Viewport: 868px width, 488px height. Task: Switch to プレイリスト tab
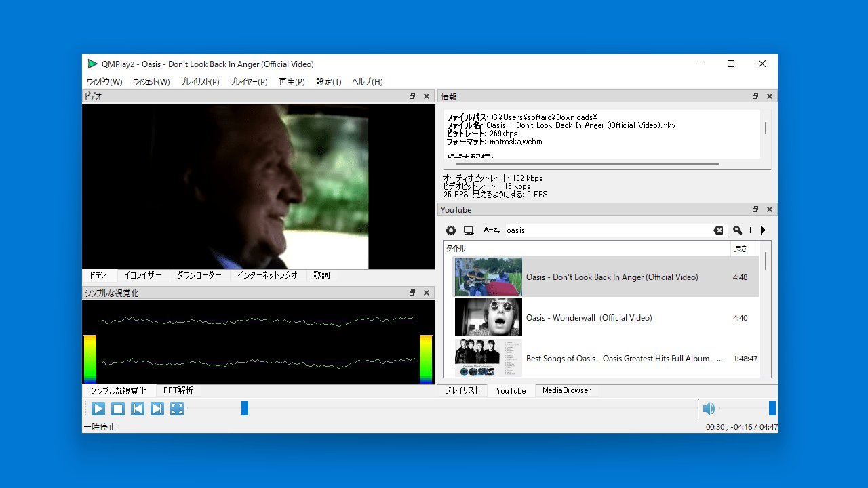coord(462,390)
